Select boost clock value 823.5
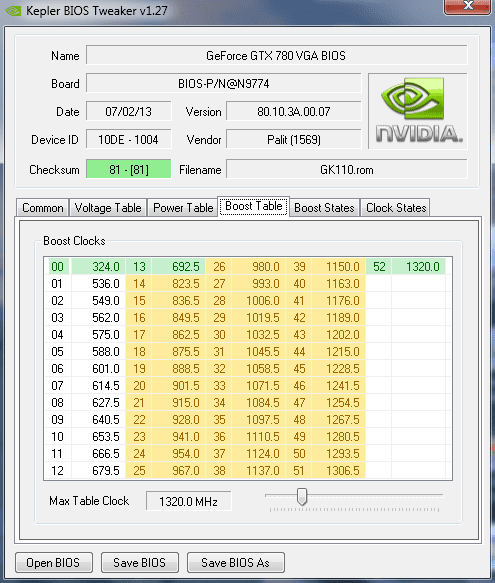 coord(179,283)
